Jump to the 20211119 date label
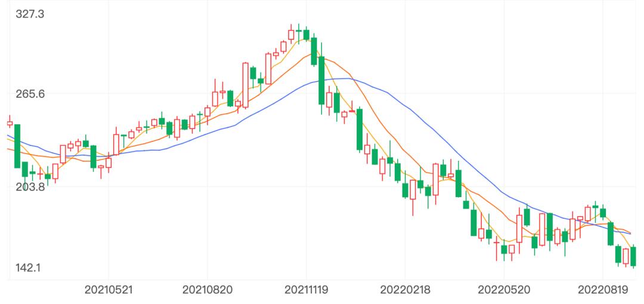Screen dimensions: 644x304 coord(306,290)
